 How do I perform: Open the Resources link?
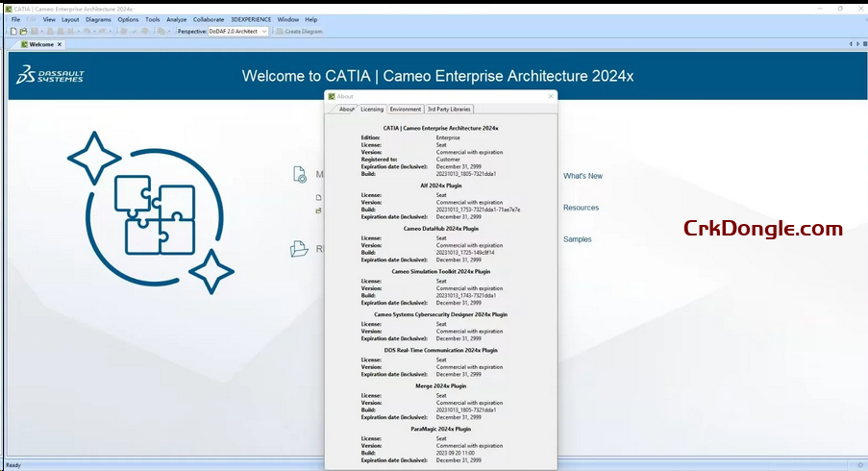tap(581, 208)
